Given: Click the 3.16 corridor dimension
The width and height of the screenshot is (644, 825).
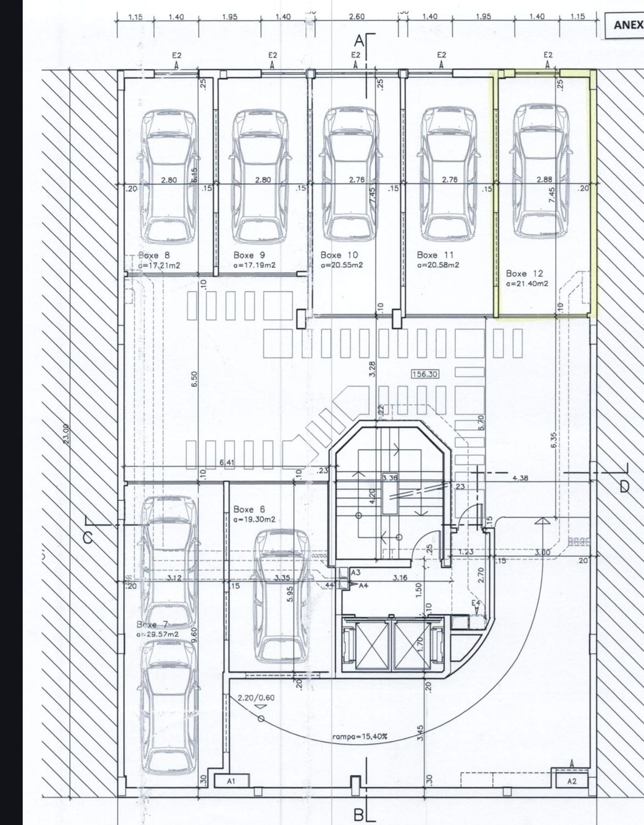Looking at the screenshot, I should [400, 578].
